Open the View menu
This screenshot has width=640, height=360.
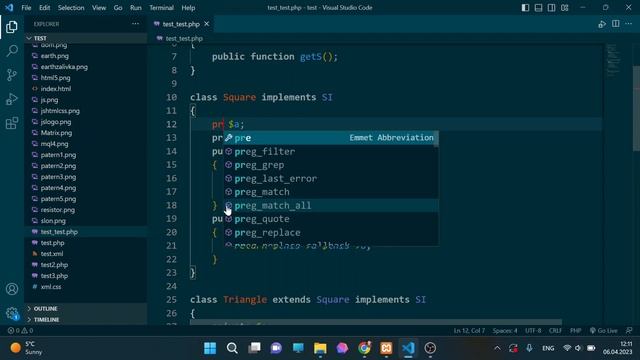coord(99,8)
